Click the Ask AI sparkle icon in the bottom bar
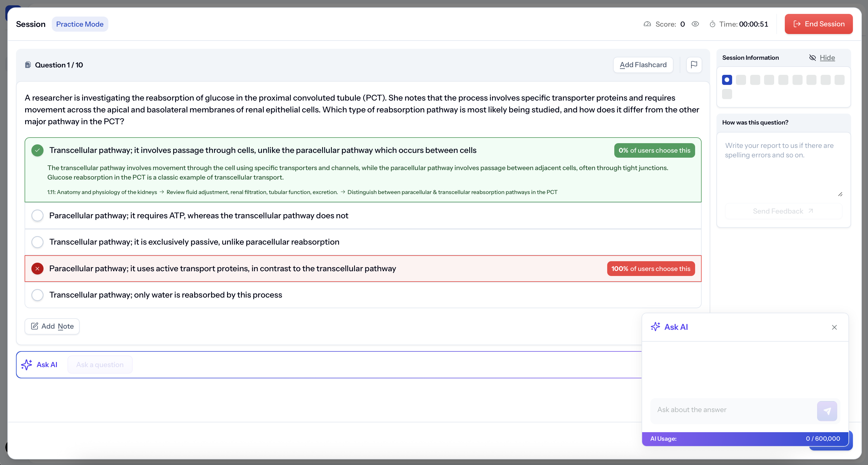Screen dimensions: 868x465 point(27,365)
